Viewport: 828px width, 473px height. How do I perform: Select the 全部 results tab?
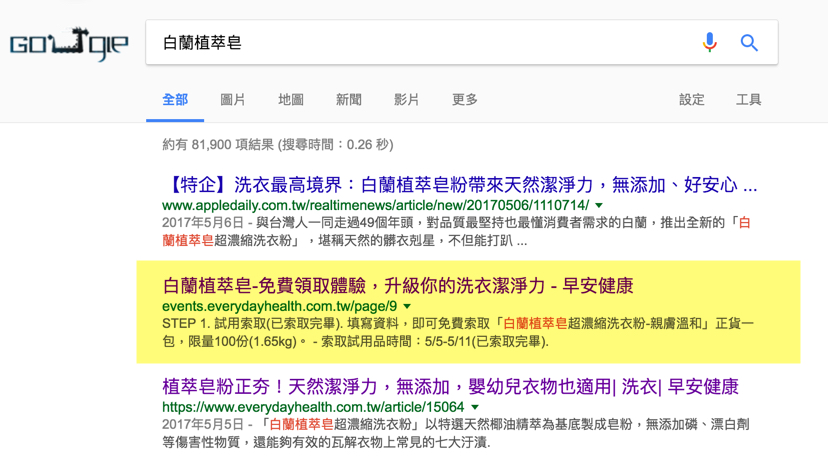pyautogui.click(x=175, y=100)
